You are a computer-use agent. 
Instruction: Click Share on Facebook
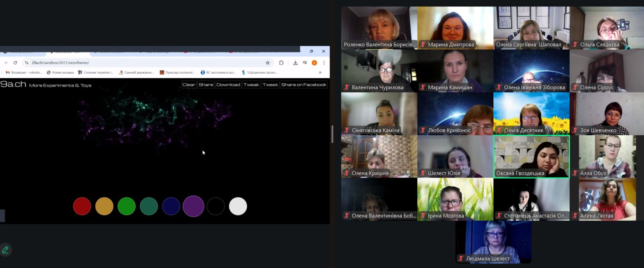point(303,85)
